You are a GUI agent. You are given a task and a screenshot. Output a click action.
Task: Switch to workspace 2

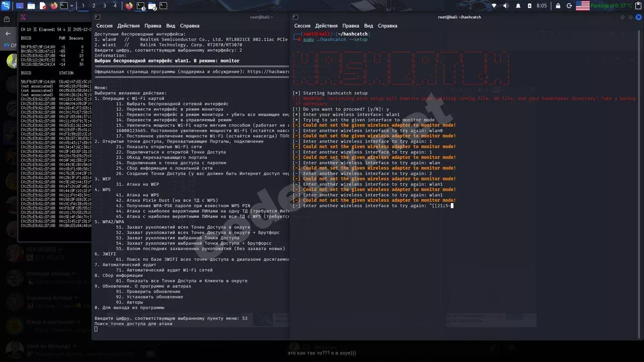tap(94, 6)
